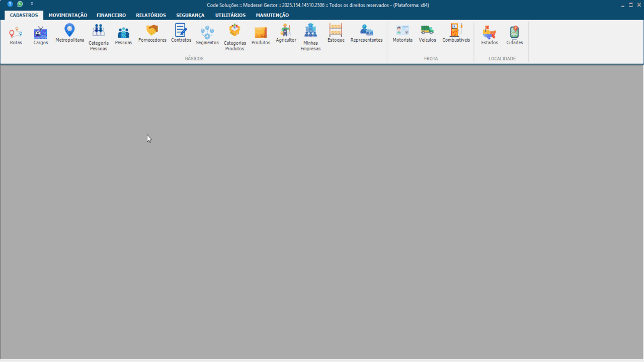Close the Moderari Gestor window
The height and width of the screenshot is (362, 644).
tap(638, 5)
